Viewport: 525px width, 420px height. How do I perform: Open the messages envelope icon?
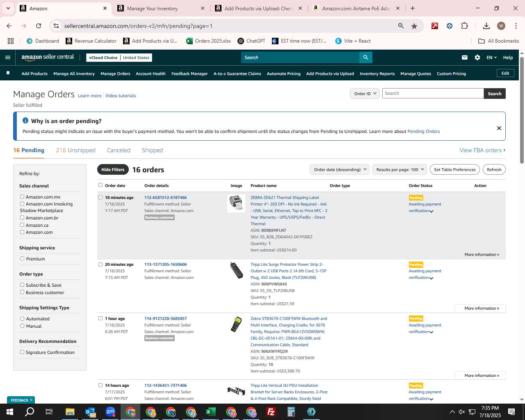pyautogui.click(x=465, y=57)
